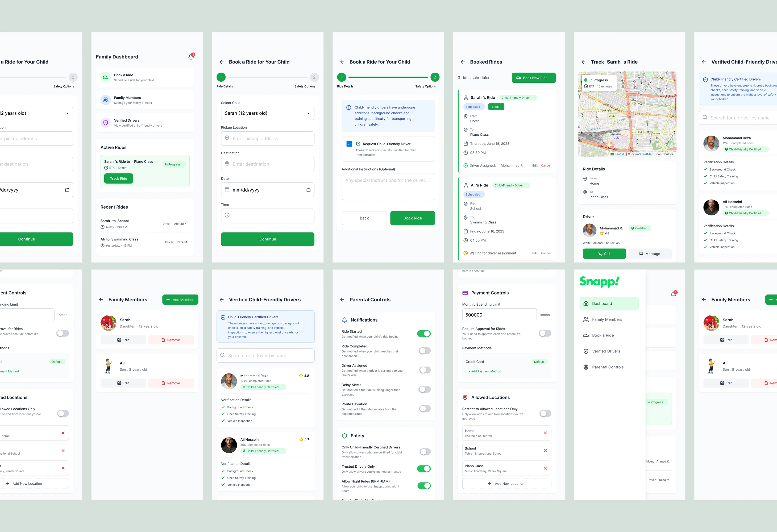777x532 pixels.
Task: Remove Piano Class location with red X
Action: click(545, 468)
